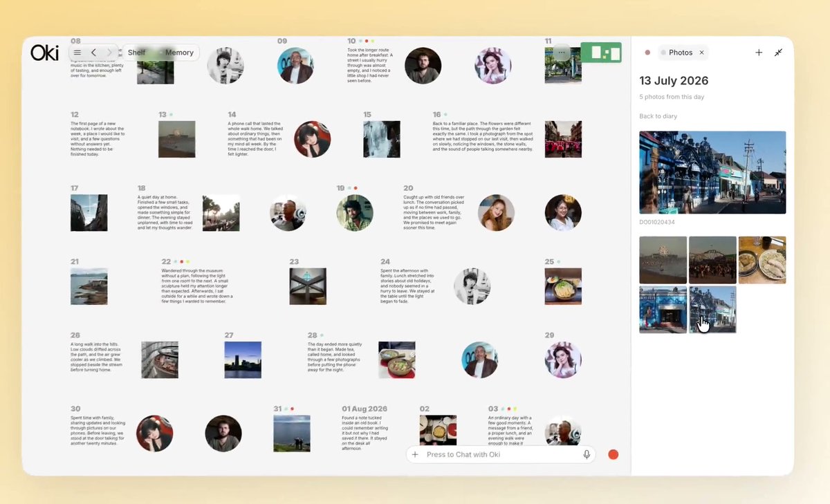The width and height of the screenshot is (830, 504).
Task: Click the teal dot next to date 13
Action: pyautogui.click(x=171, y=115)
